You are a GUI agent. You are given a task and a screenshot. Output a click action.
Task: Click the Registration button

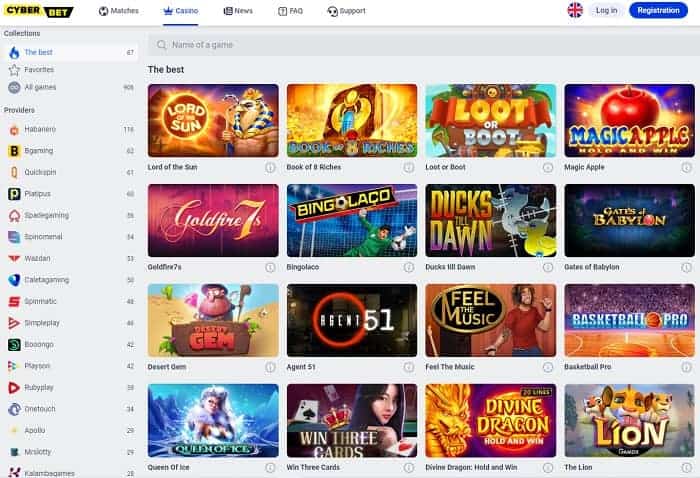(658, 10)
